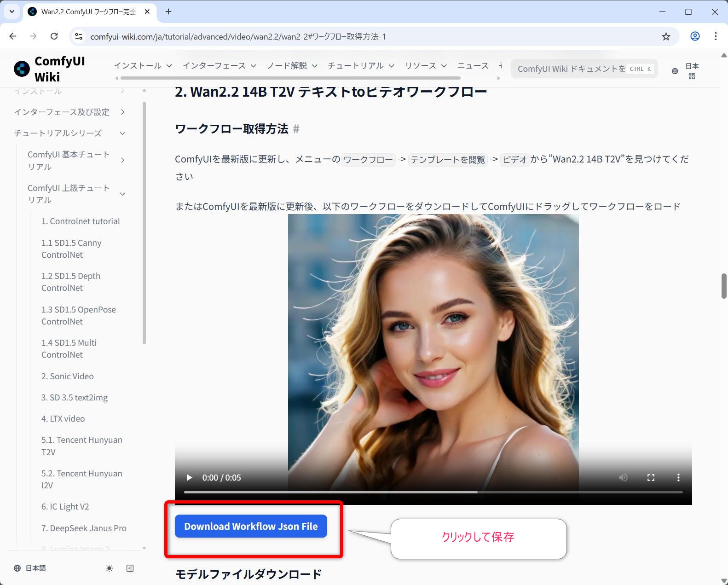Open 4. LTX video tutorial
The height and width of the screenshot is (585, 728).
pos(63,419)
